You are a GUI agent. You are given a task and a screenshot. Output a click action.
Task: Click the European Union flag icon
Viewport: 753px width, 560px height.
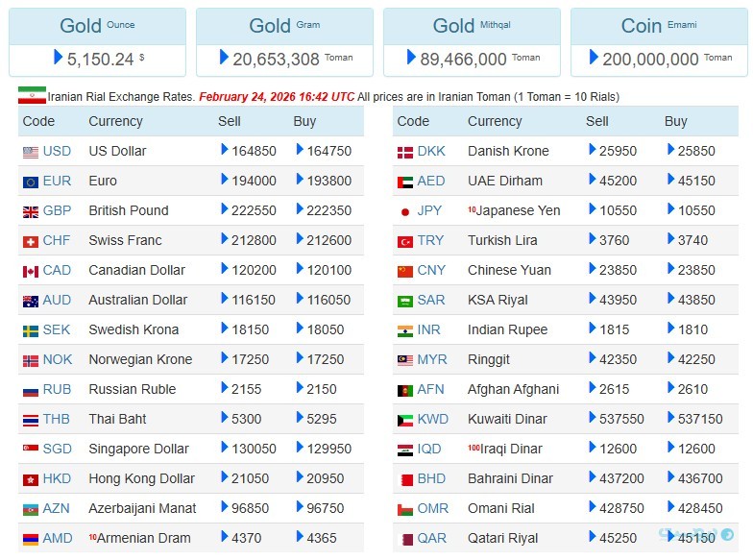tap(31, 182)
